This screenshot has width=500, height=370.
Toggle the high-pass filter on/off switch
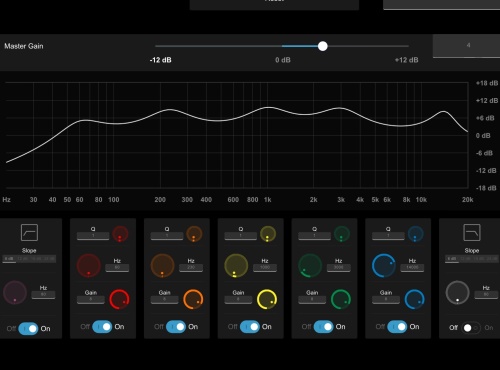coord(28,329)
